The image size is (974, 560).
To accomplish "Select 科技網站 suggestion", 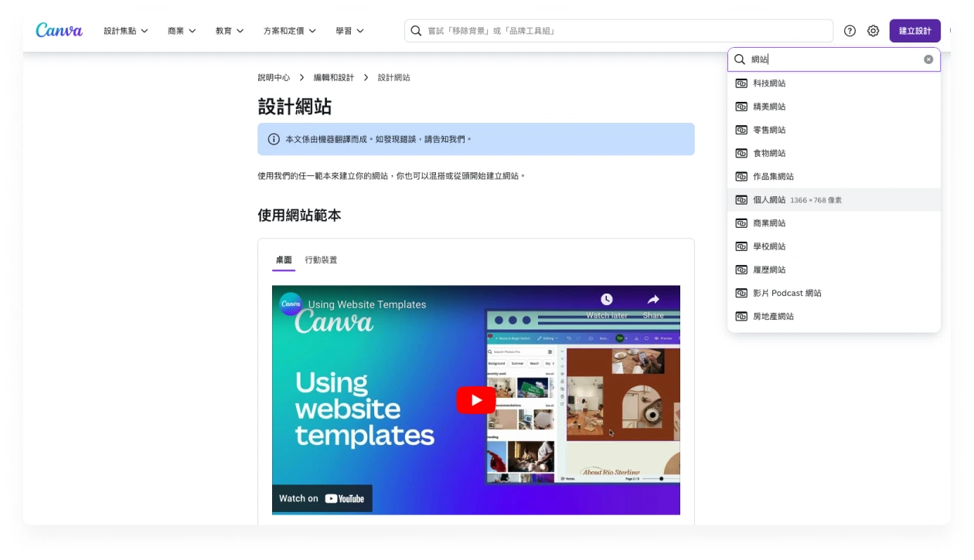I will [x=834, y=83].
